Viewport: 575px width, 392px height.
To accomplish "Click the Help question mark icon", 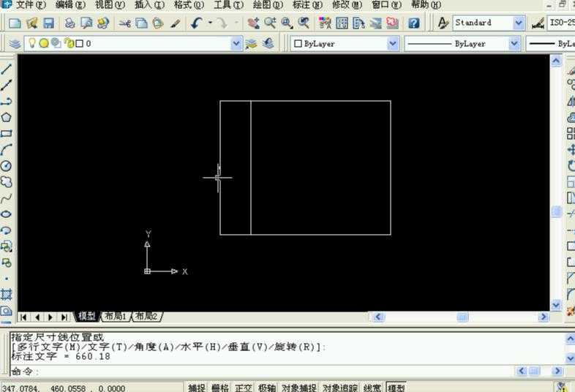I will [x=413, y=23].
